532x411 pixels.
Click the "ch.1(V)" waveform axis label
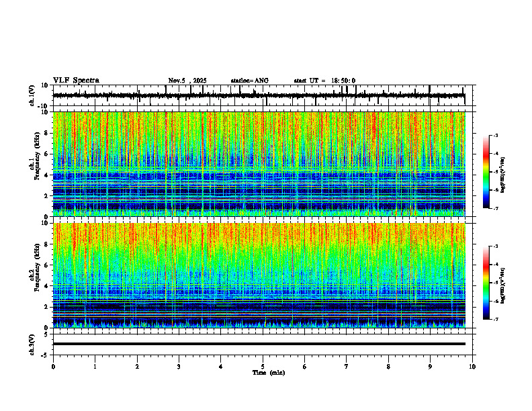coord(32,95)
